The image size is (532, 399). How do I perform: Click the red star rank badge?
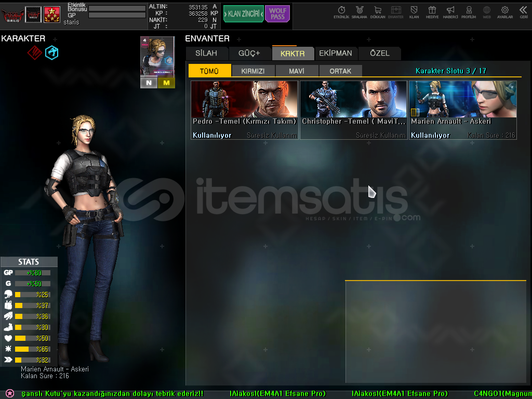[52, 15]
